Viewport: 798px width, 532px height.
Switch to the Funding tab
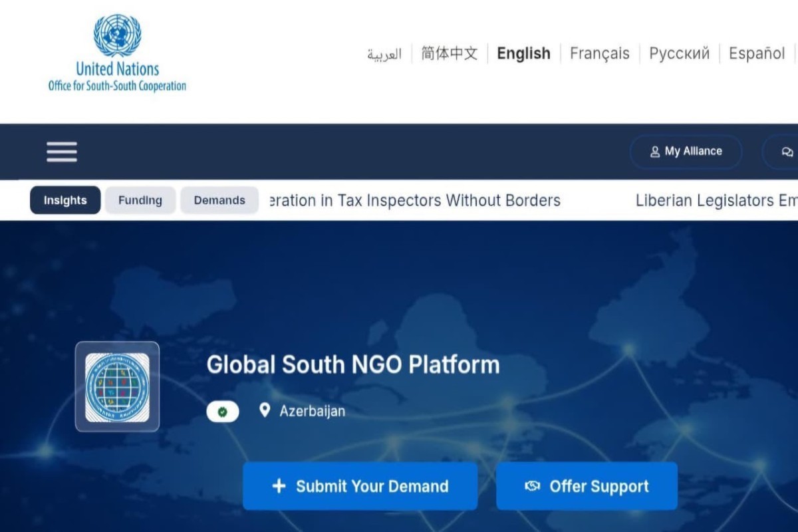[140, 200]
